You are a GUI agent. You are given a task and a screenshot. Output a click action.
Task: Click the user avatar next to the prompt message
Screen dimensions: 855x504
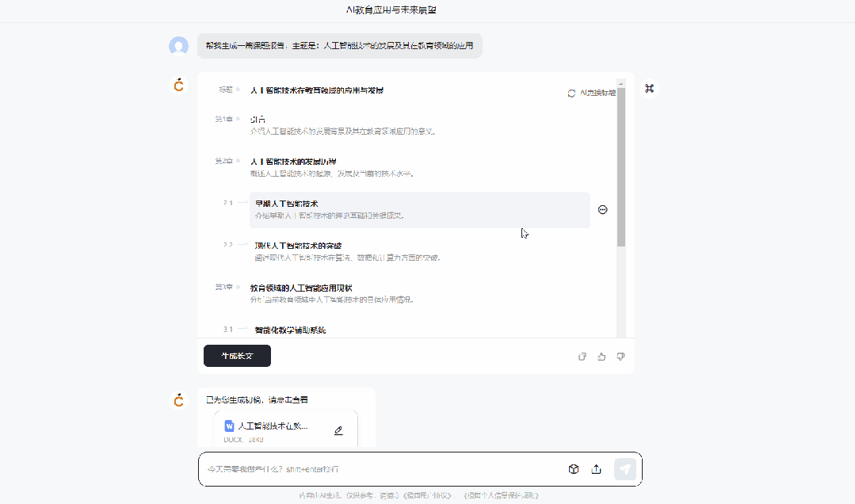click(x=179, y=46)
